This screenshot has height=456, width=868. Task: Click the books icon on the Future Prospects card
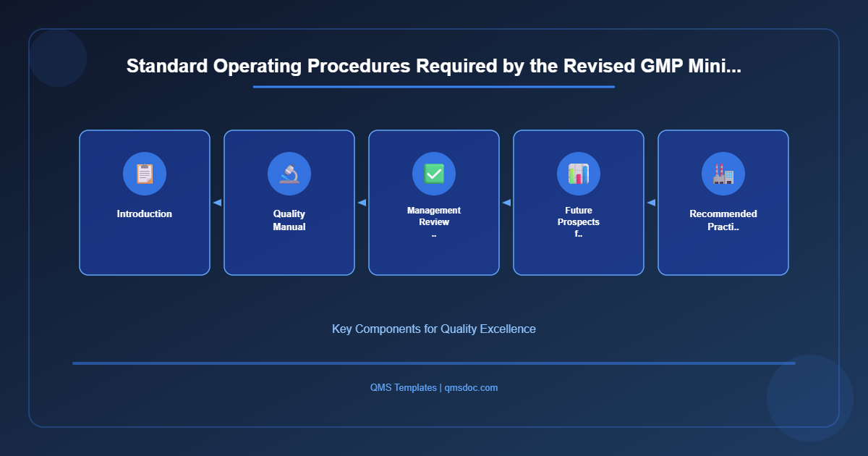(x=579, y=174)
